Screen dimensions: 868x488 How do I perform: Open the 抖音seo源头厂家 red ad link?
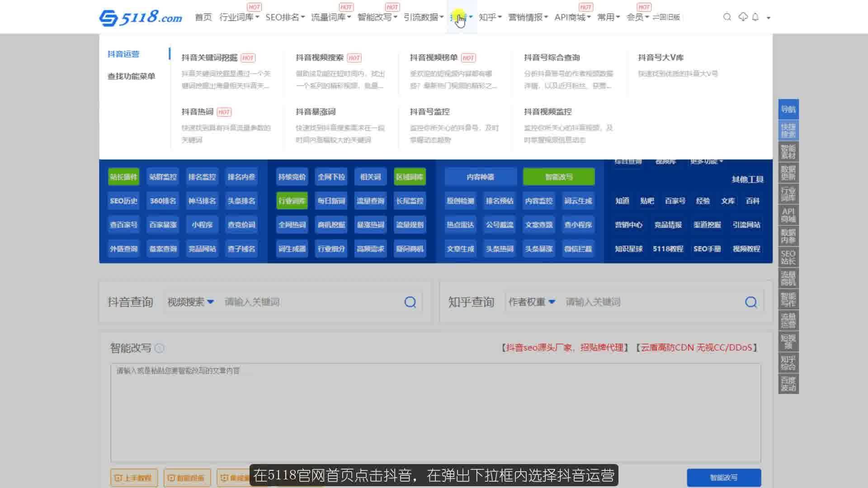tap(564, 347)
